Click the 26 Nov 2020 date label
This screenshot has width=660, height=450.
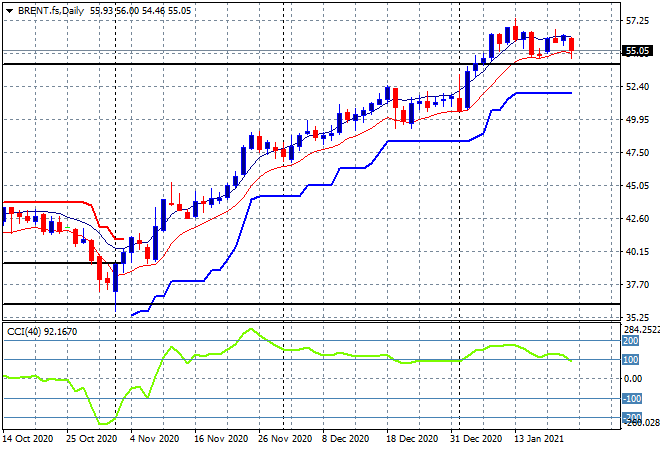pyautogui.click(x=285, y=439)
